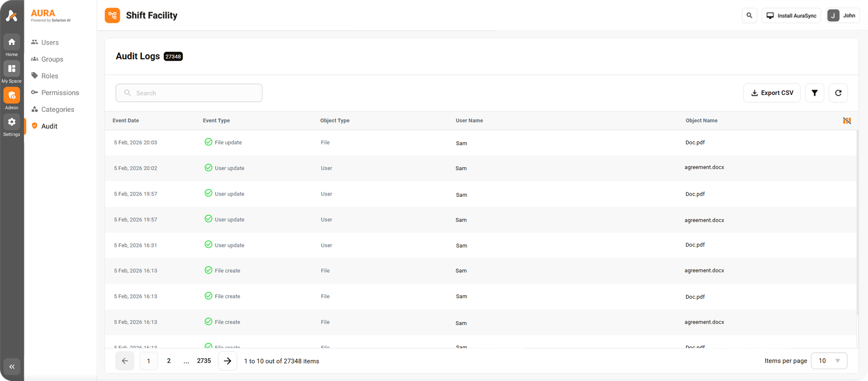Click the global search magnifier icon
Image resolution: width=868 pixels, height=381 pixels.
click(x=749, y=16)
